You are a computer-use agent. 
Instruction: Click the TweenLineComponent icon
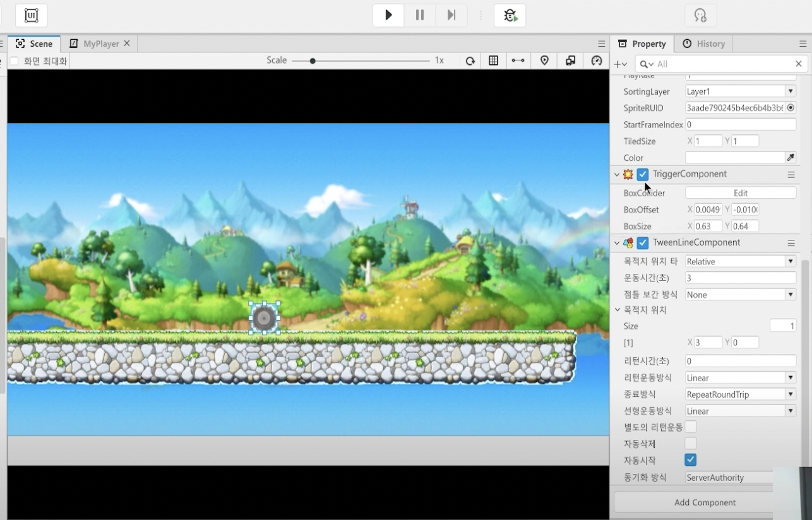tap(628, 243)
